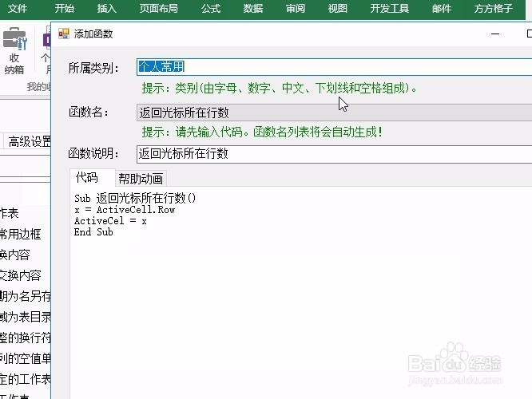The height and width of the screenshot is (399, 532).
Task: Select the 常用边框 list item
Action: [x=20, y=234]
